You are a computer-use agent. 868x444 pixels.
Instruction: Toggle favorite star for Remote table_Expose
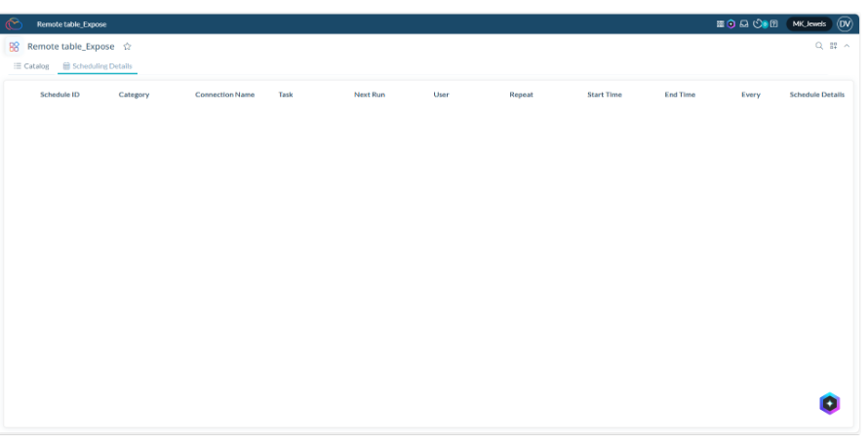click(x=128, y=46)
